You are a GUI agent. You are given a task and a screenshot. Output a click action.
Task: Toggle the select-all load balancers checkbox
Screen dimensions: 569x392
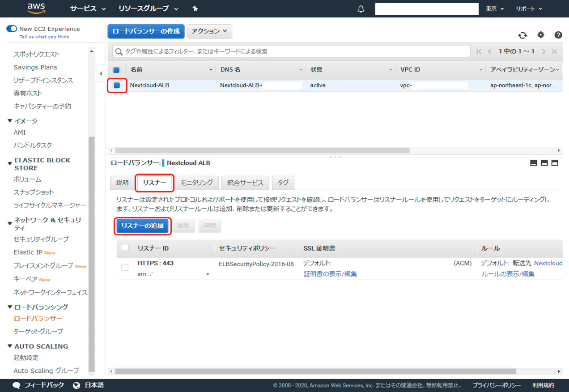[116, 70]
